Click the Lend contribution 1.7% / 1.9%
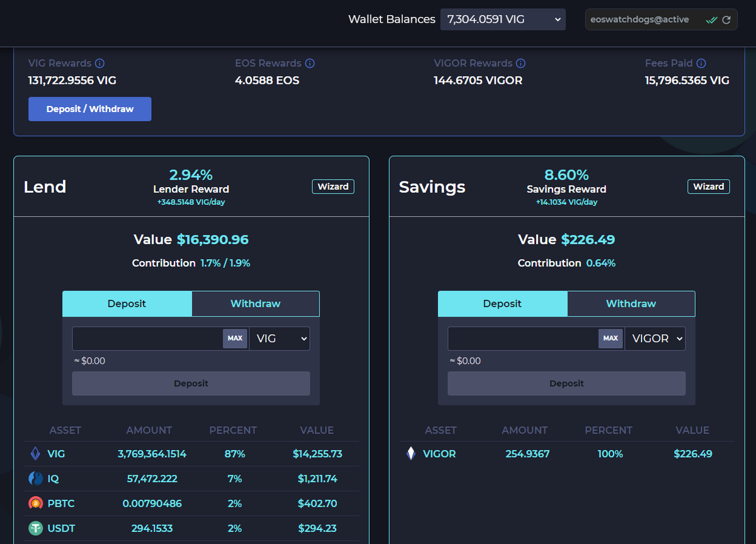The image size is (756, 544). [x=226, y=263]
